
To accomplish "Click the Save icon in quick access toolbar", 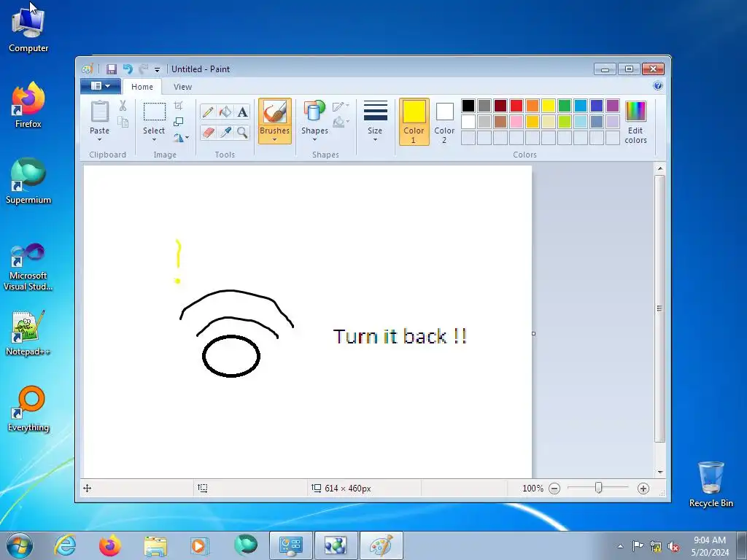I will click(111, 69).
